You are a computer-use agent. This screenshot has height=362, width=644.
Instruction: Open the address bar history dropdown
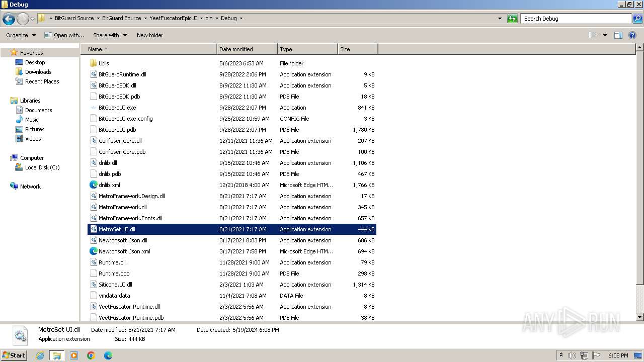coord(500,19)
